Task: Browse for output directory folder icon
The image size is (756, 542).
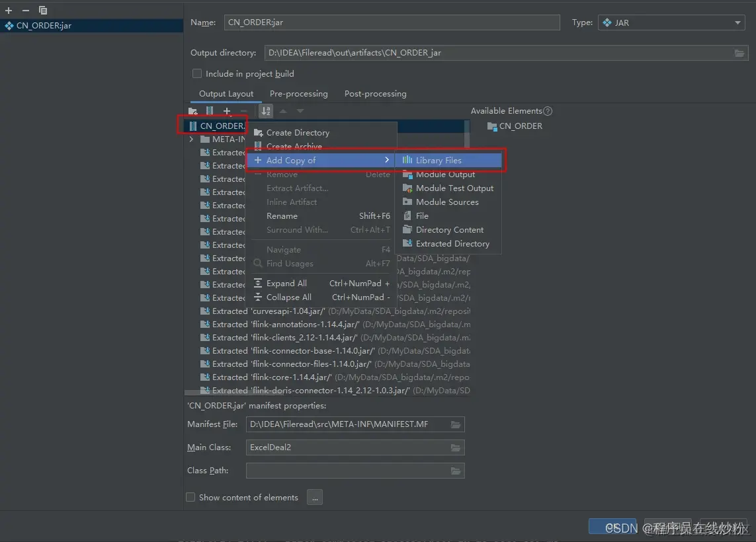Action: coord(739,53)
